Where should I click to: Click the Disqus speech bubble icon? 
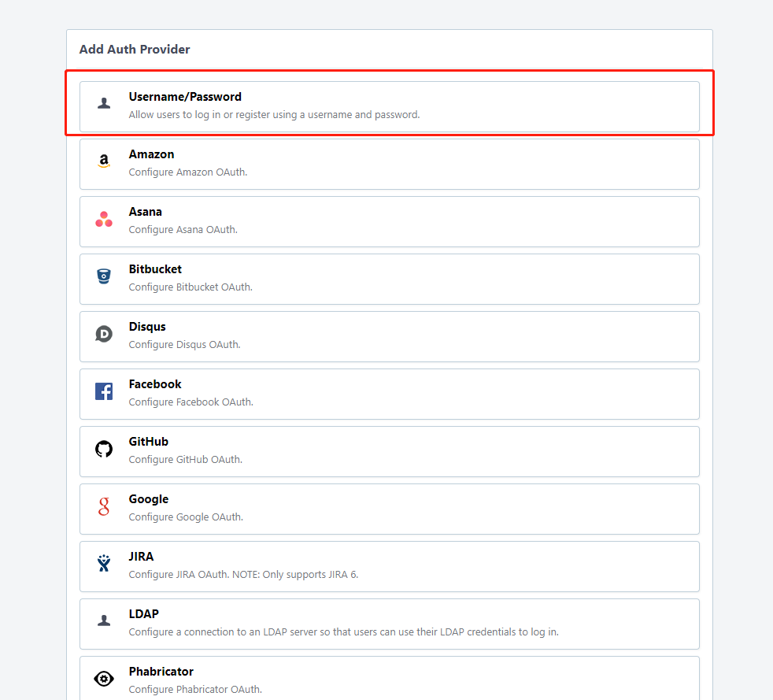click(x=104, y=334)
